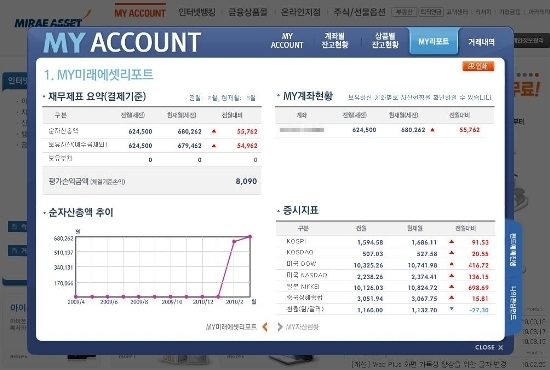Image resolution: width=550 pixels, height=370 pixels.
Task: Open the MY ACCOUNT tab in the modal header
Action: click(x=287, y=41)
